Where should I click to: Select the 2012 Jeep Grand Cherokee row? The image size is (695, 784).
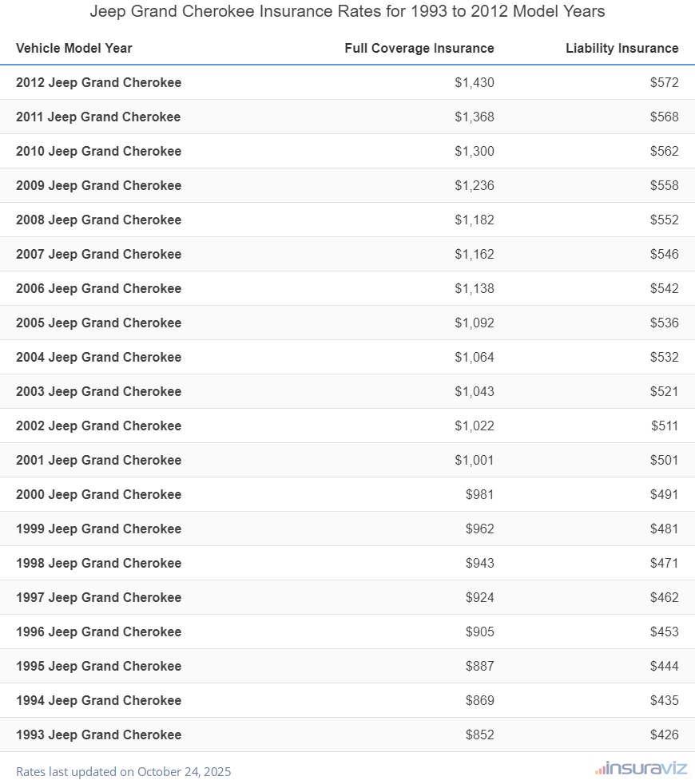point(98,82)
